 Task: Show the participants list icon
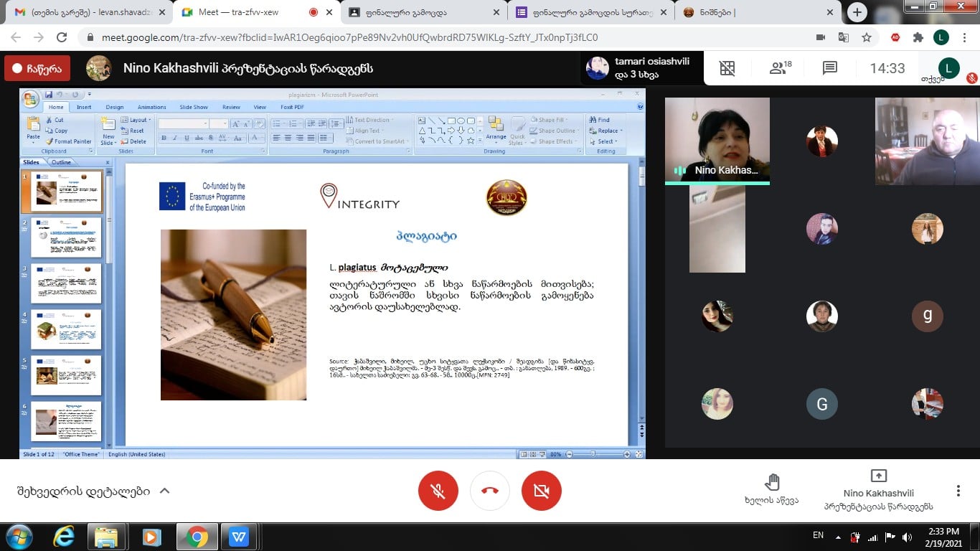[779, 68]
